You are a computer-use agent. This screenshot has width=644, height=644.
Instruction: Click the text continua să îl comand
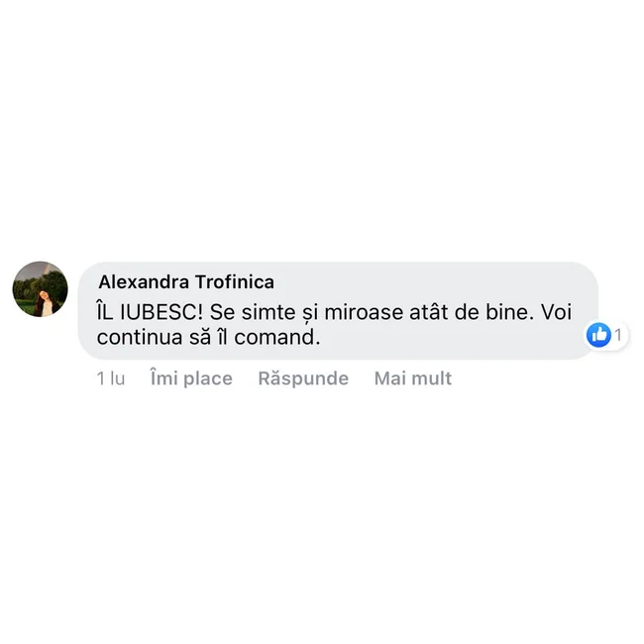click(208, 337)
